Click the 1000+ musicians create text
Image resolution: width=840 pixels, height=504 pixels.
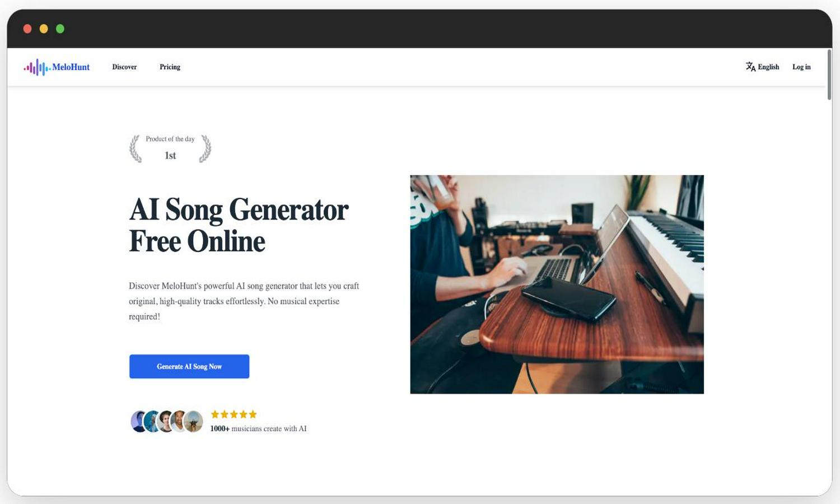point(258,428)
